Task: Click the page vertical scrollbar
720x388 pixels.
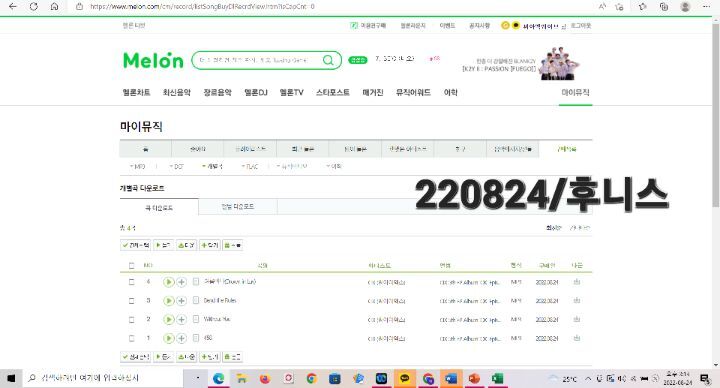Action: (x=715, y=115)
